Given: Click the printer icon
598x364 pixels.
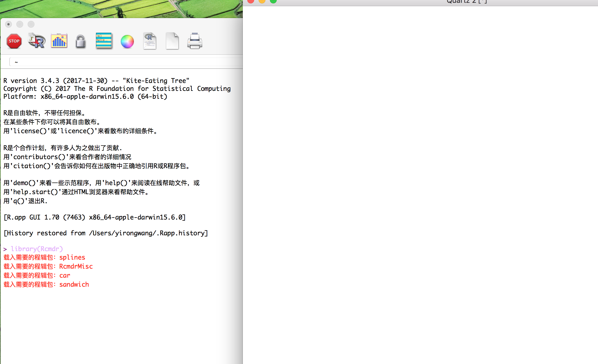Looking at the screenshot, I should (x=195, y=41).
